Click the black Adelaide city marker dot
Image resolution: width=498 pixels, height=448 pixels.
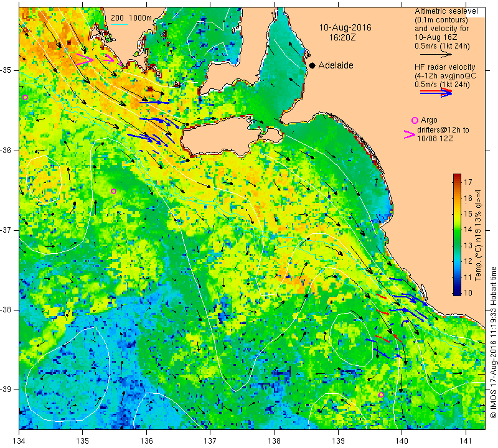pos(312,65)
